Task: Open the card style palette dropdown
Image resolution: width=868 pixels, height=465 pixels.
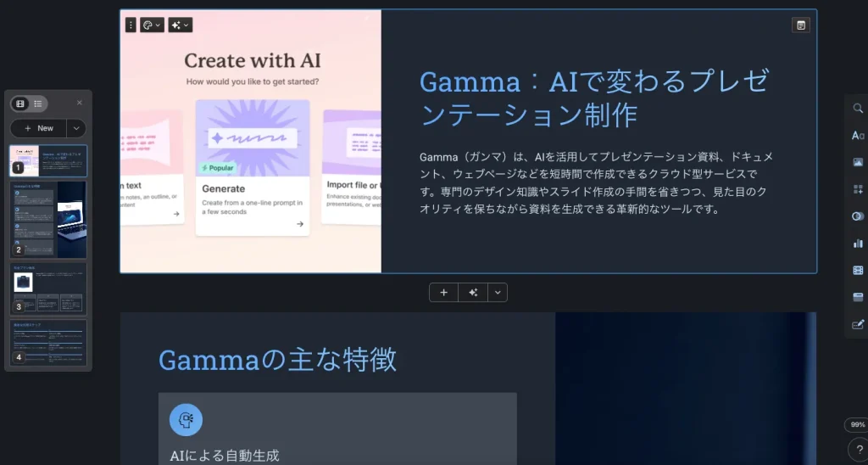Action: pyautogui.click(x=152, y=25)
